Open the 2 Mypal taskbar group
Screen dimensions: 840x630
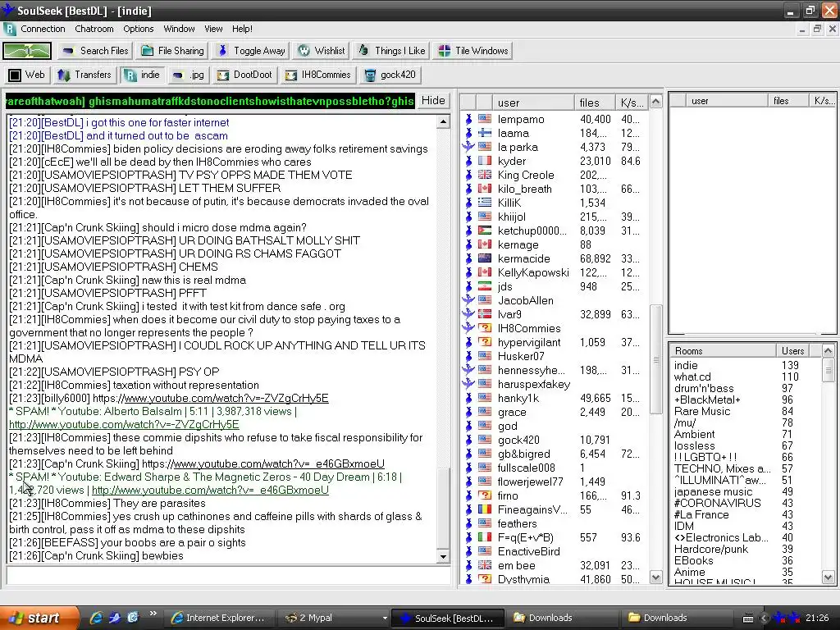click(x=335, y=618)
